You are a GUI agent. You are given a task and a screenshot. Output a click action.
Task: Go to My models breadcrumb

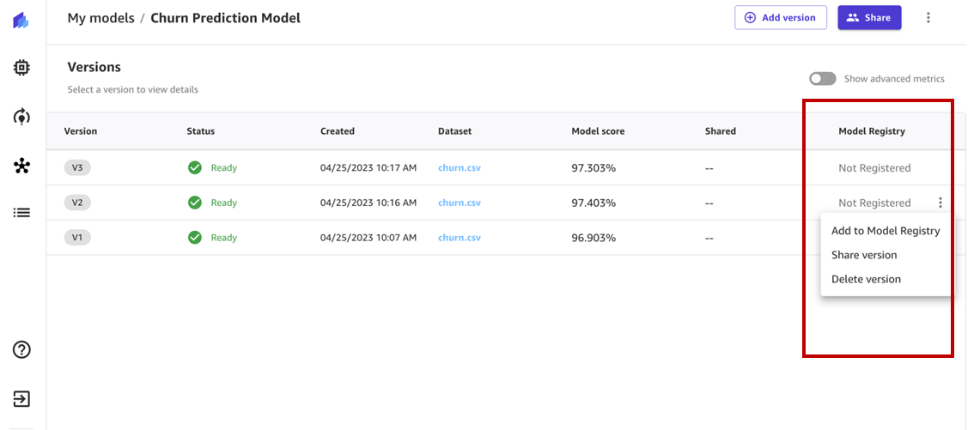[100, 18]
